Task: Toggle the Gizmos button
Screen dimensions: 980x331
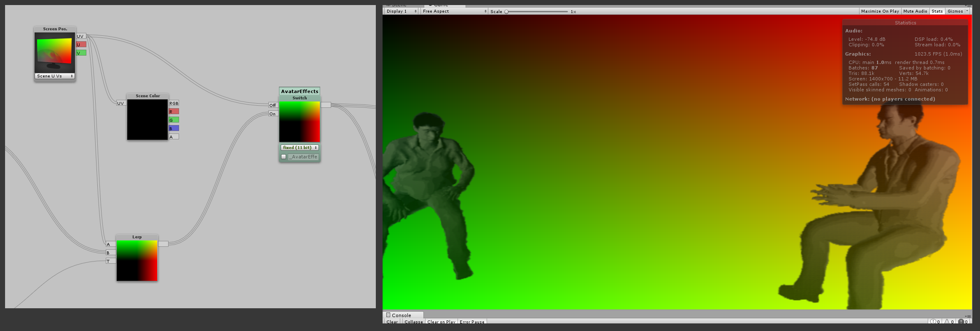Action: click(x=955, y=11)
